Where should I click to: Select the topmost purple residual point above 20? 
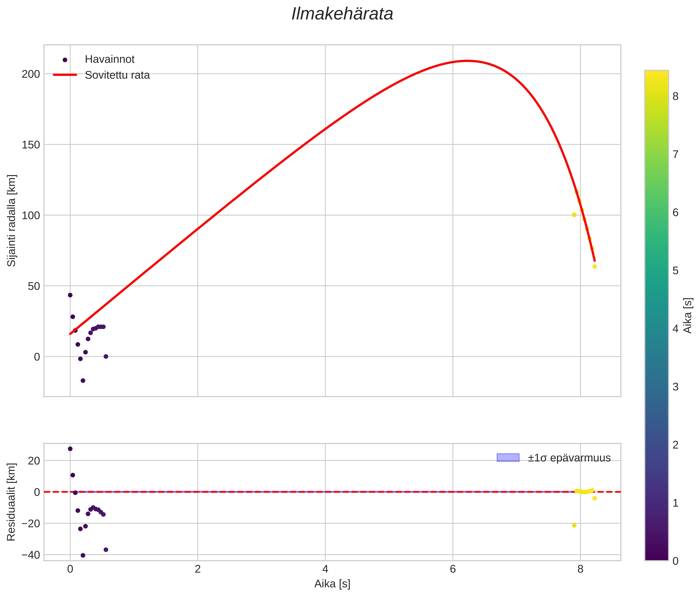point(70,449)
